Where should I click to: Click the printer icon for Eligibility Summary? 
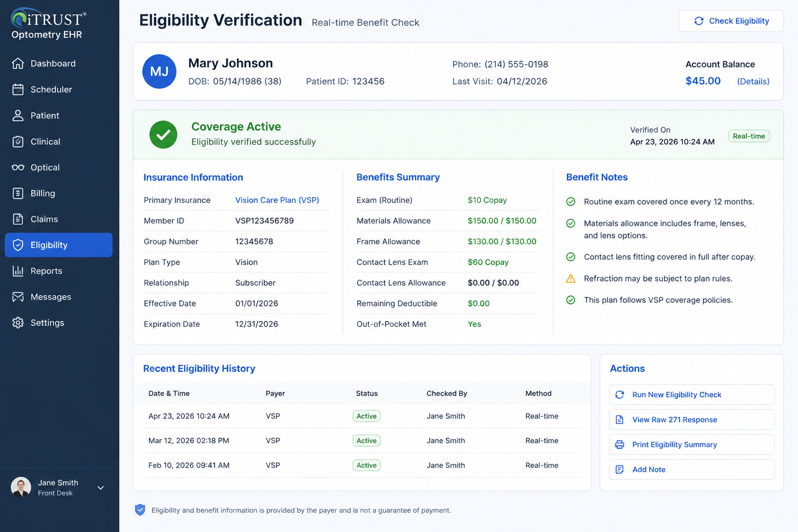(x=619, y=445)
